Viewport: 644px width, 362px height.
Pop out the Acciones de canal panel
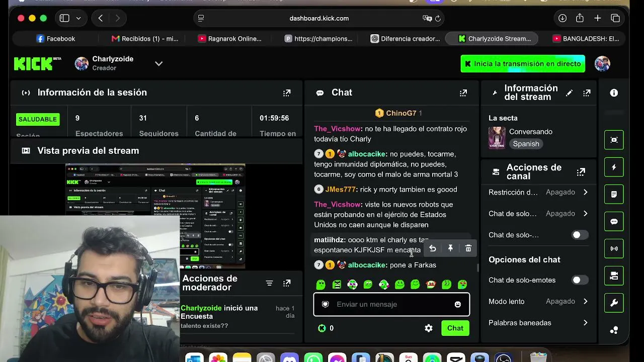tap(581, 172)
